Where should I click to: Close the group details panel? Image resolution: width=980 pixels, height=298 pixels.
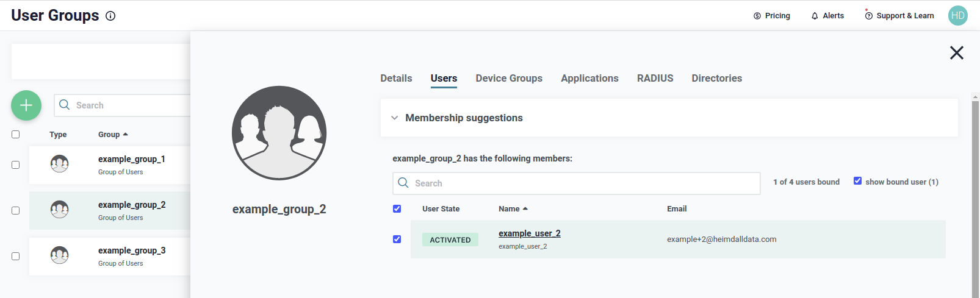click(956, 53)
